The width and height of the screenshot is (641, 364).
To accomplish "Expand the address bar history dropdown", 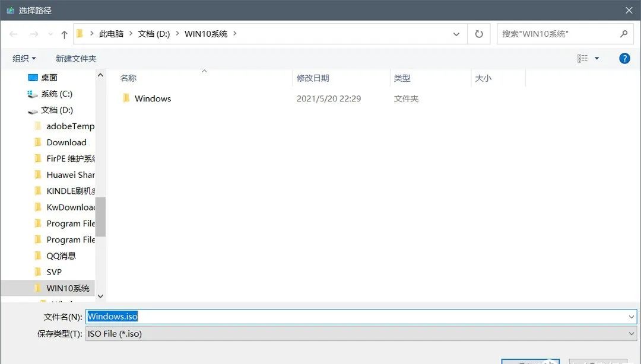I will click(456, 34).
